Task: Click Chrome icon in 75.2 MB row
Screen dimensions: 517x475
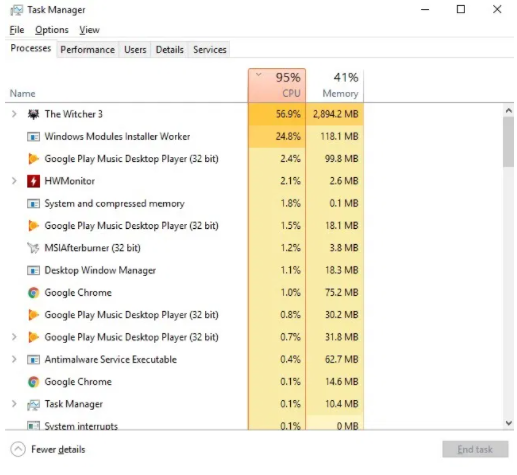Action: (33, 293)
